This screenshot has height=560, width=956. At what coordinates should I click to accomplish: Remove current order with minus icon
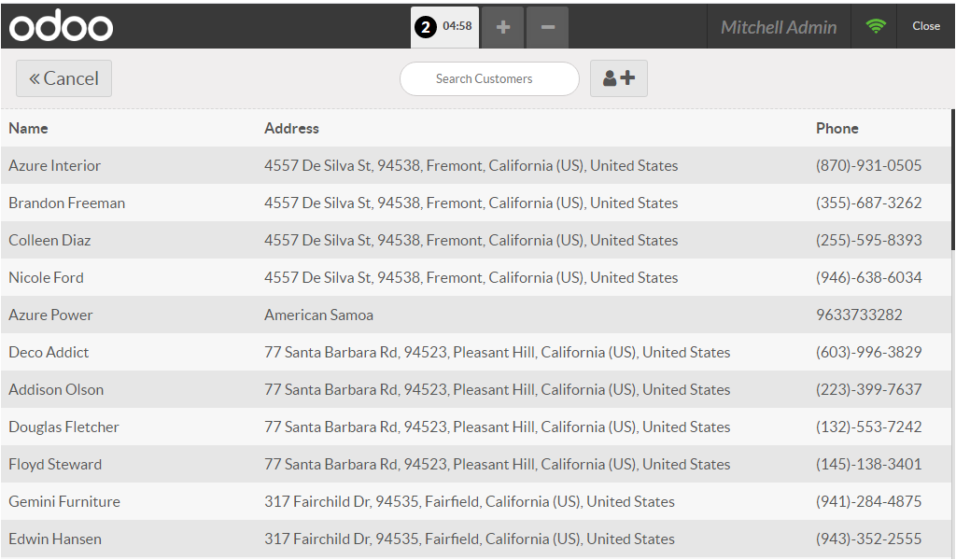[547, 27]
